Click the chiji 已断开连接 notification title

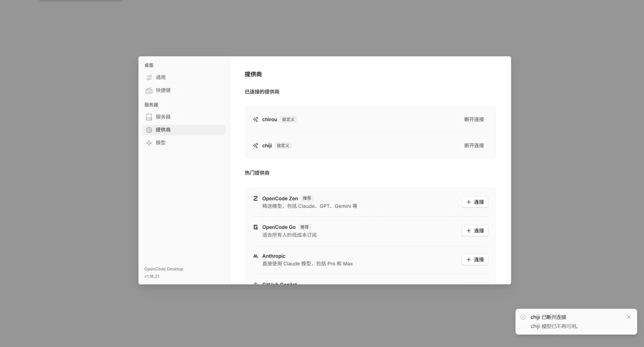point(548,317)
